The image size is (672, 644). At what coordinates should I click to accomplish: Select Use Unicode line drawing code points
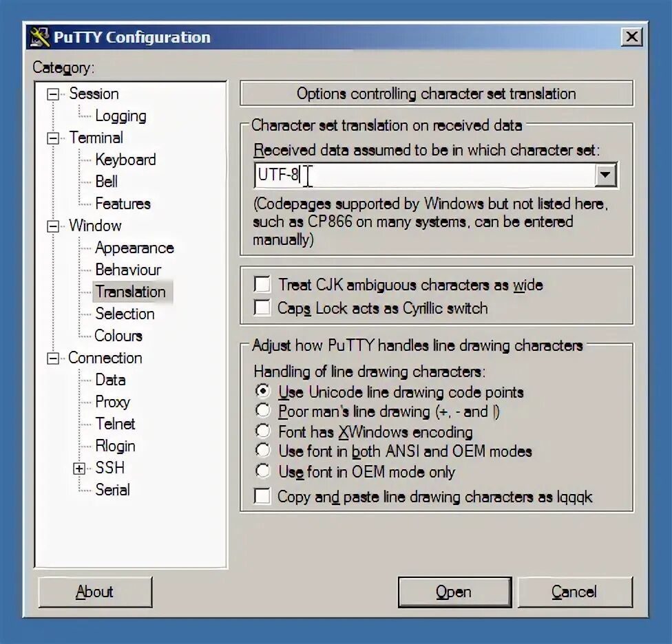click(263, 391)
